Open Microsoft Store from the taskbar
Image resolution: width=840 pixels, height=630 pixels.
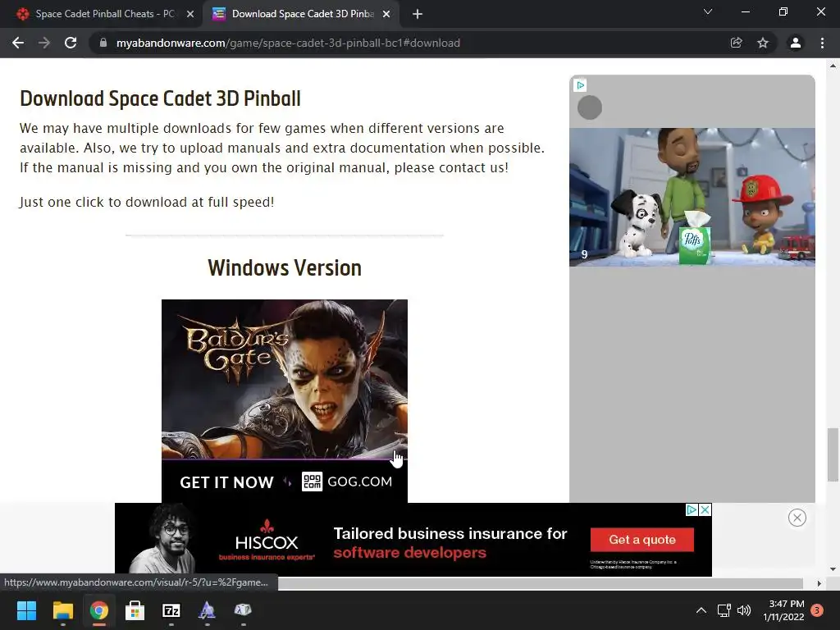[135, 610]
